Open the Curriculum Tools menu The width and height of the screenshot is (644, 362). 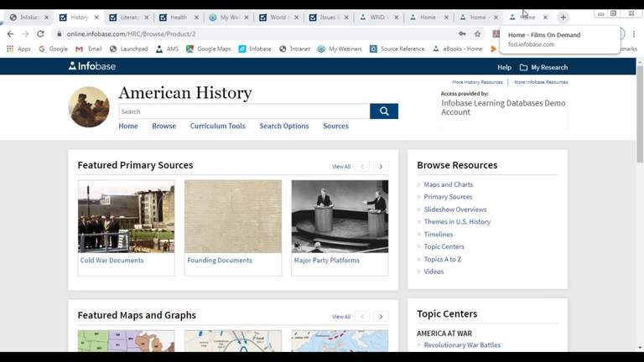coord(217,126)
